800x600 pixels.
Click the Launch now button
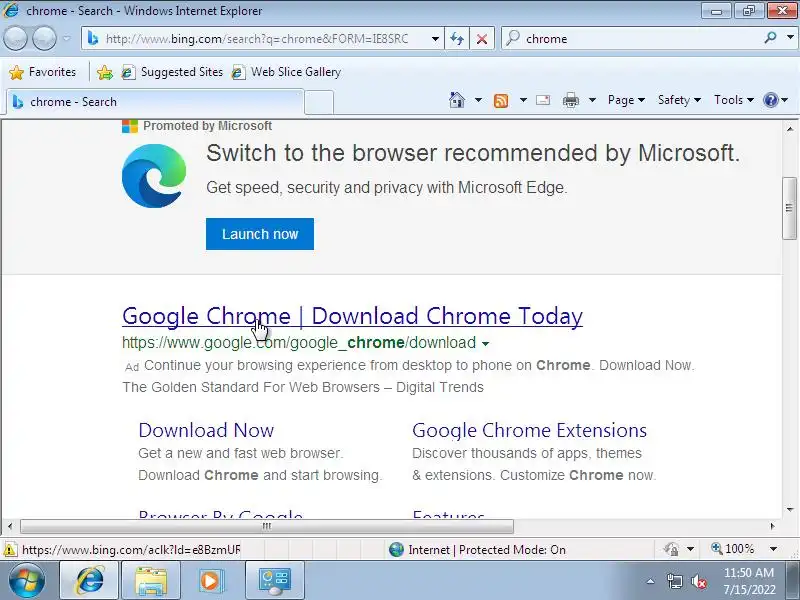[260, 234]
